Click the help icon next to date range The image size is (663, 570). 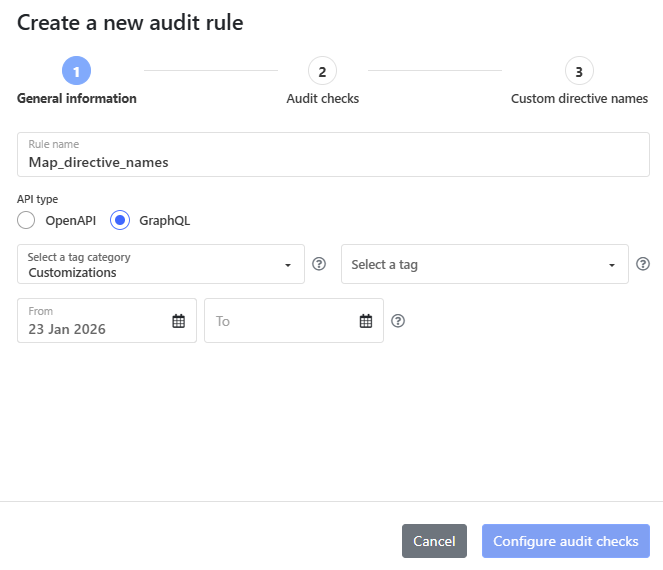click(x=398, y=321)
